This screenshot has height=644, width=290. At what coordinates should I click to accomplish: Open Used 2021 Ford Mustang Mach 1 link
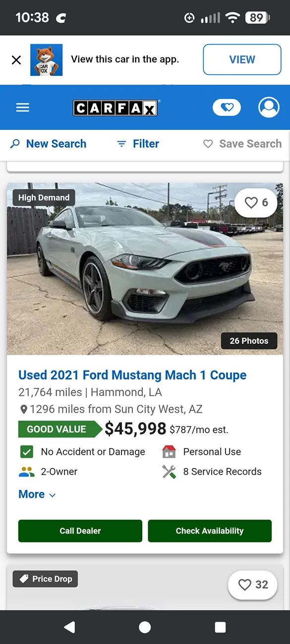pos(132,375)
